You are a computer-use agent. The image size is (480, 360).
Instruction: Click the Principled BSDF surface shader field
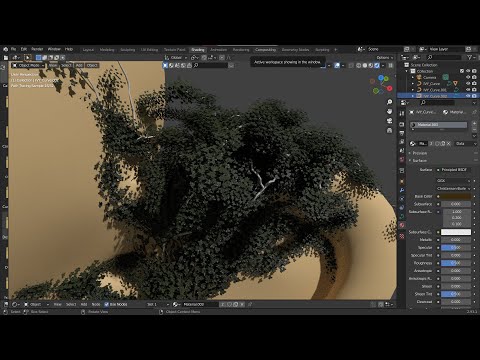click(x=453, y=170)
